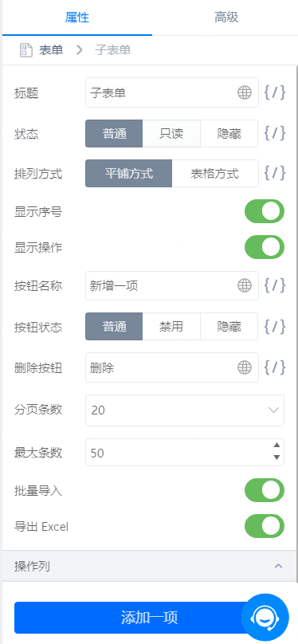Click expression binding icon beside 排列方式
The width and height of the screenshot is (298, 644).
point(275,173)
